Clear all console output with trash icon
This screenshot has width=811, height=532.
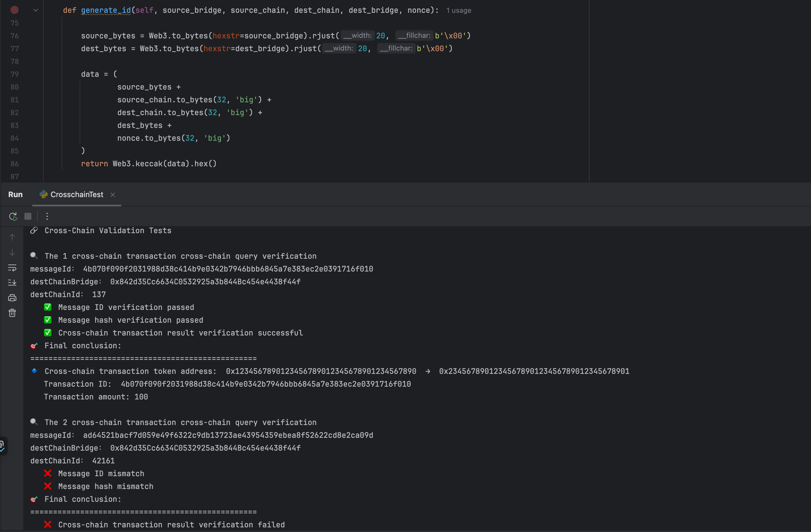tap(12, 313)
